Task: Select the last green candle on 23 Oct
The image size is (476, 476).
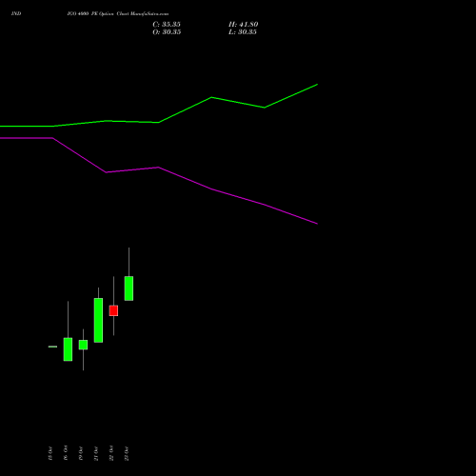Action: tap(129, 288)
